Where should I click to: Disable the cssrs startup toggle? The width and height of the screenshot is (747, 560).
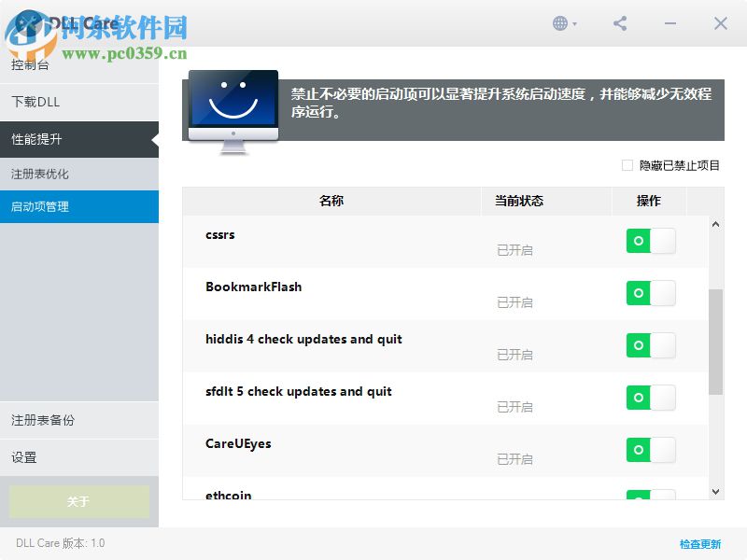(x=651, y=241)
